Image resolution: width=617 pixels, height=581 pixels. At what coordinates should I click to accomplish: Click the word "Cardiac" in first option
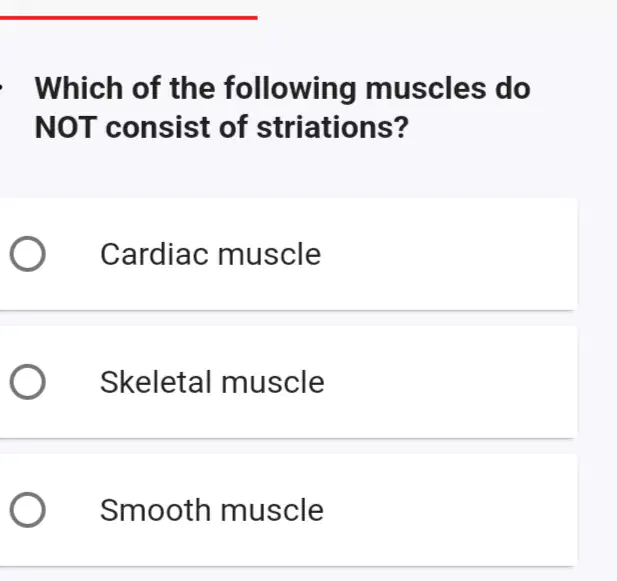(154, 254)
